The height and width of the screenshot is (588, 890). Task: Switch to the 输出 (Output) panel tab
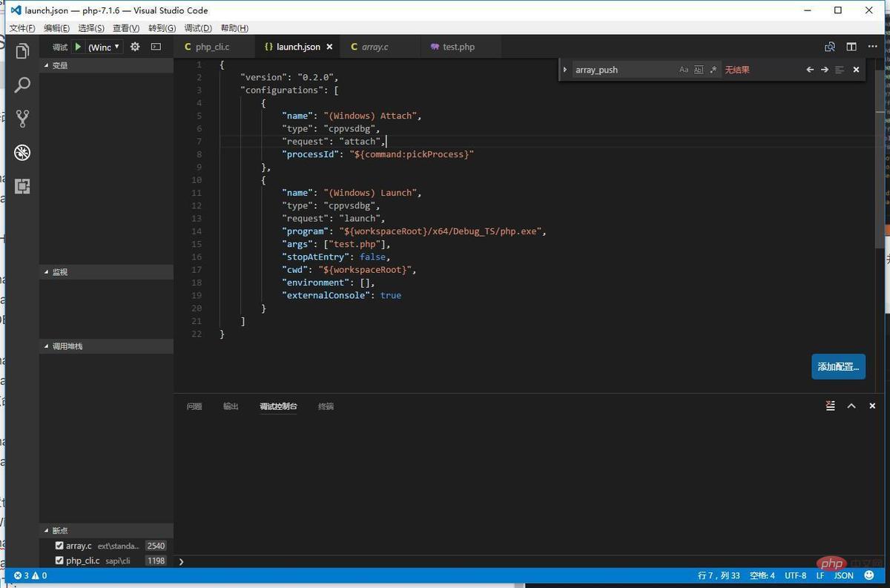231,406
